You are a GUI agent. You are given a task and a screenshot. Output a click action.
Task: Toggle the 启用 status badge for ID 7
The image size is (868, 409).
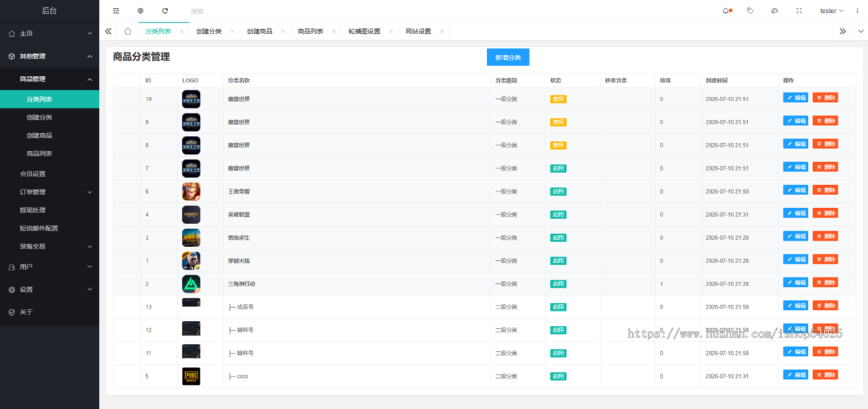pos(558,168)
